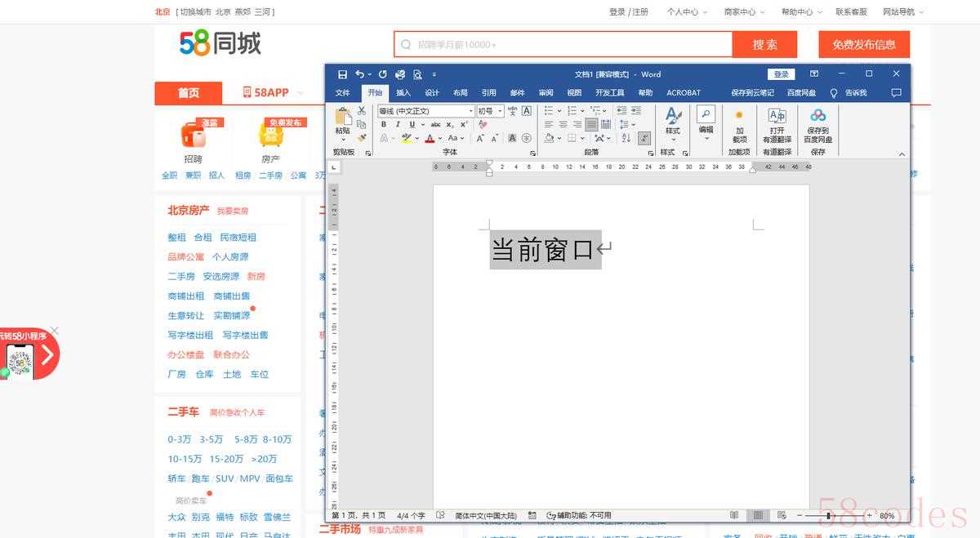The height and width of the screenshot is (538, 980).
Task: Open the 整租 link under 北京房产
Action: coord(177,237)
